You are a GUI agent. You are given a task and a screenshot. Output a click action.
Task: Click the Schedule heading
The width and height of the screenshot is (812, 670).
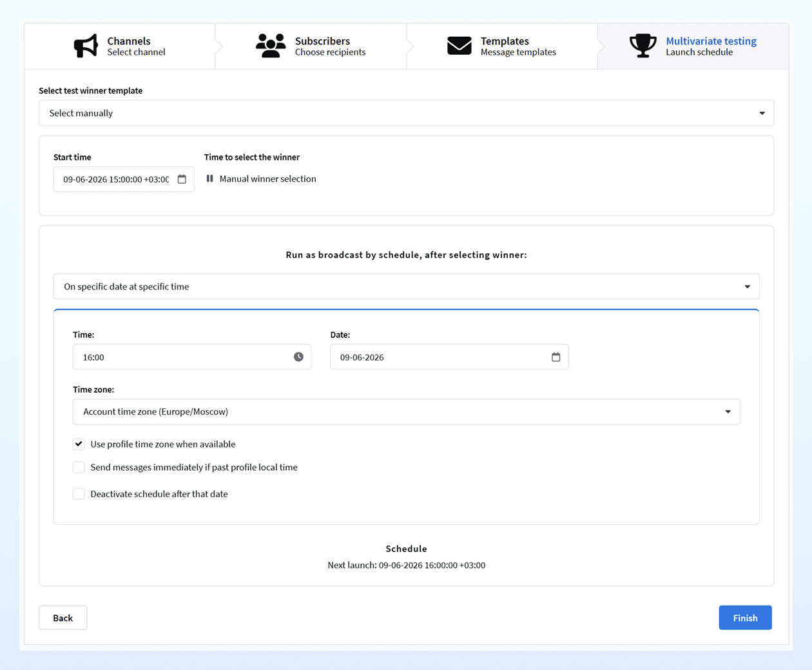406,549
